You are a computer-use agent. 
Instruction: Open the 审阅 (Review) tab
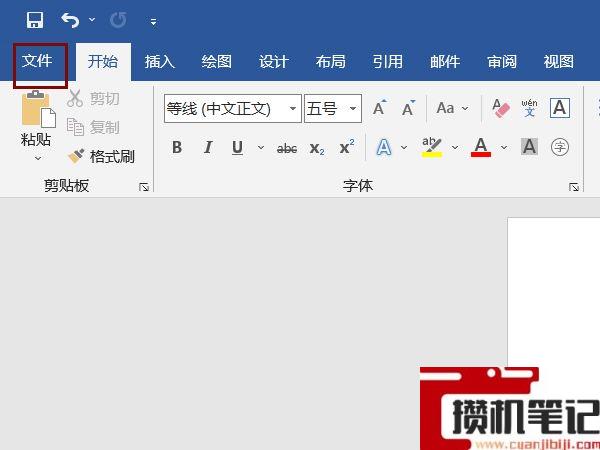502,62
